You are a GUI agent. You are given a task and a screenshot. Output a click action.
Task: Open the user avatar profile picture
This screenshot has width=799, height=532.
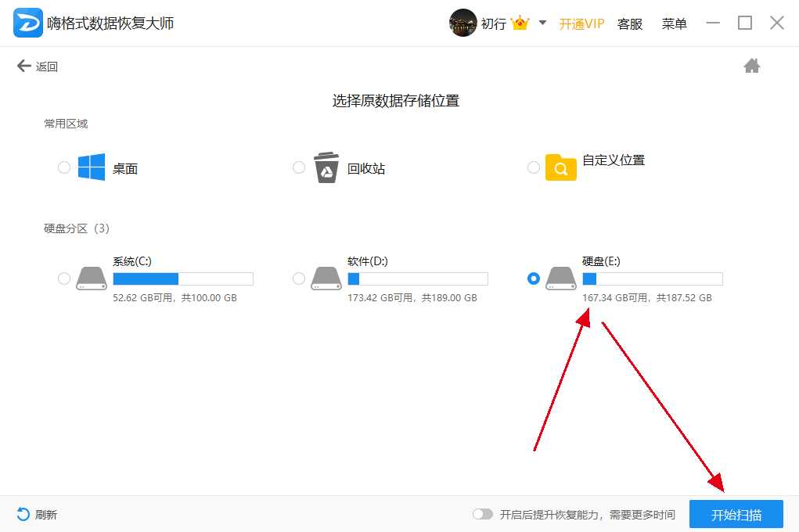click(462, 23)
